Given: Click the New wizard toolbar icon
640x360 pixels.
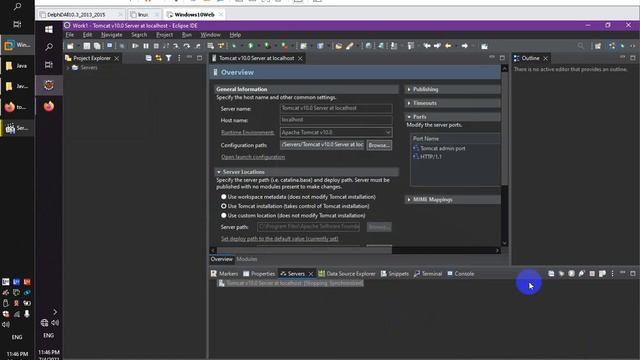Looking at the screenshot, I should coord(70,46).
